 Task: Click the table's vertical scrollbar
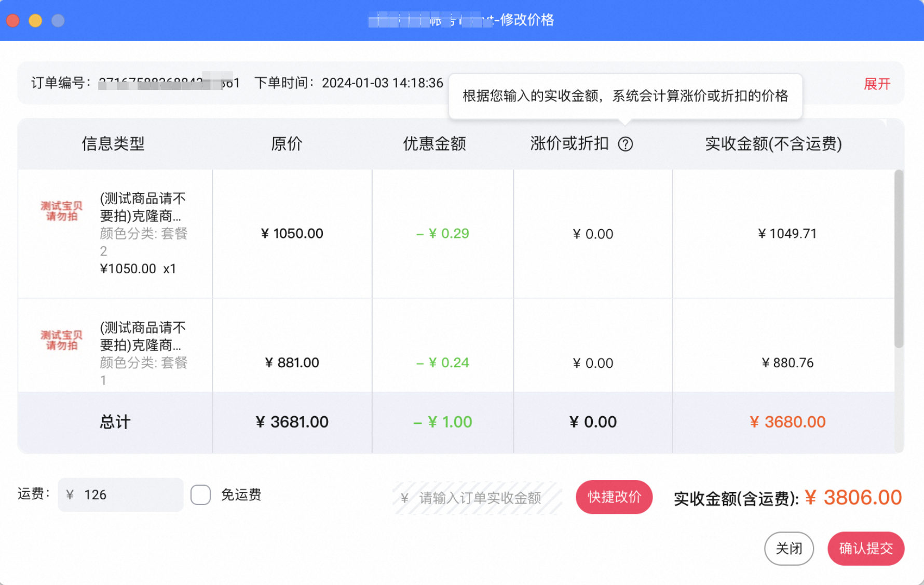[x=899, y=259]
